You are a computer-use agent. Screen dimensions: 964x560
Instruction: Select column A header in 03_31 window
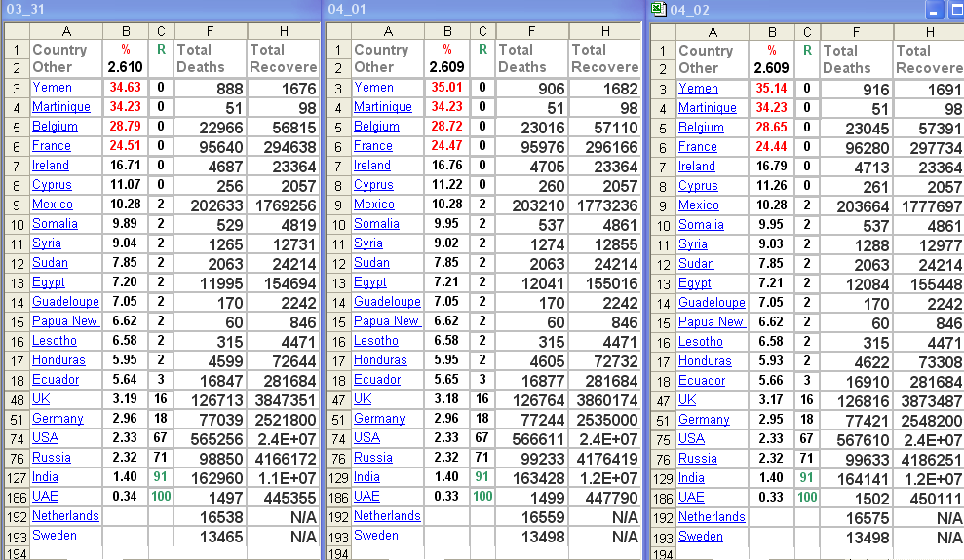[65, 31]
